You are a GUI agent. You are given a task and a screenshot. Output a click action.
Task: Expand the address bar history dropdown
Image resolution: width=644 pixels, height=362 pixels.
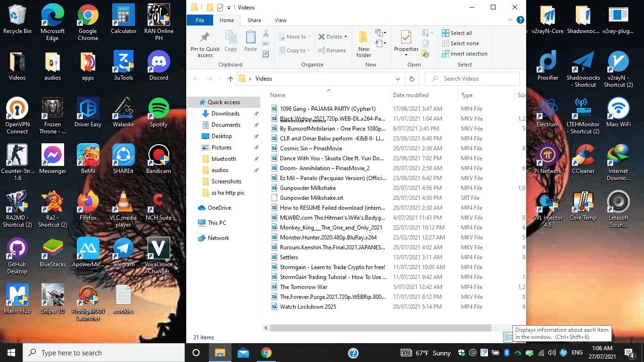pos(398,79)
